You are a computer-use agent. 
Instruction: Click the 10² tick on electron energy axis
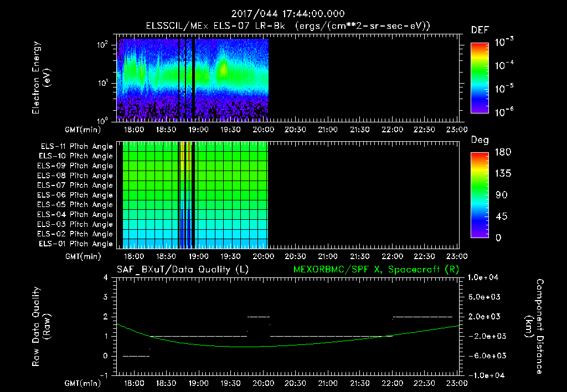(102, 45)
